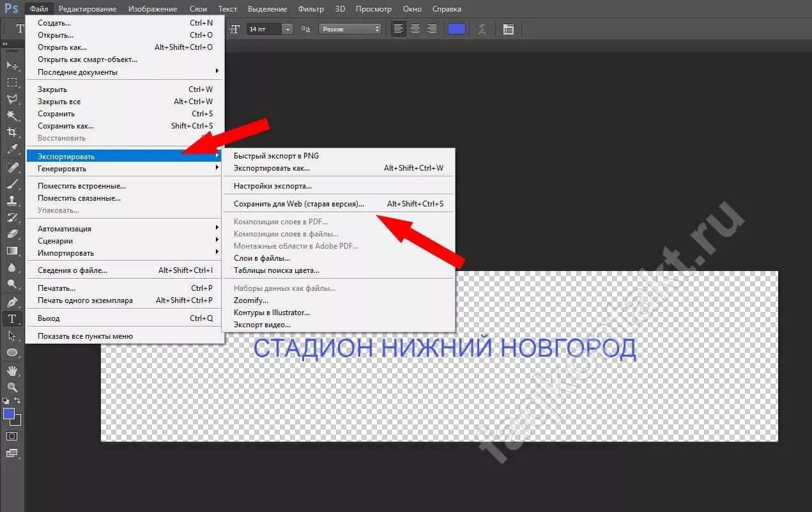
Task: Reset default foreground and background colors
Action: tap(6, 401)
